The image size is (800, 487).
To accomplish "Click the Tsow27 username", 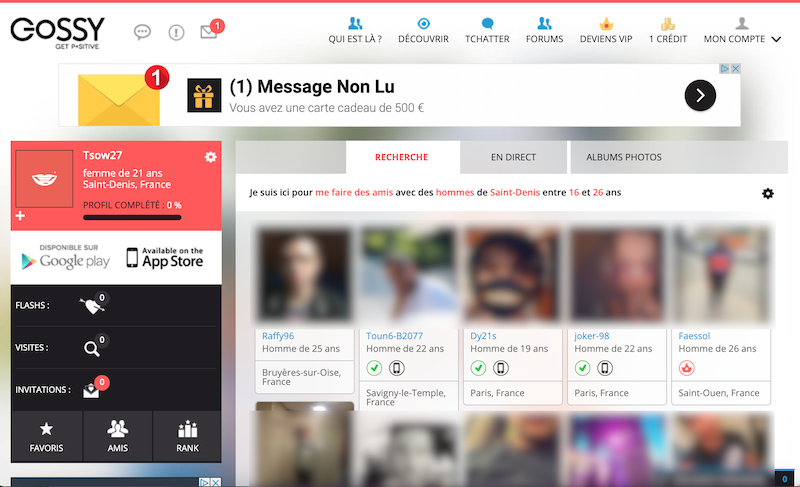I will point(103,155).
